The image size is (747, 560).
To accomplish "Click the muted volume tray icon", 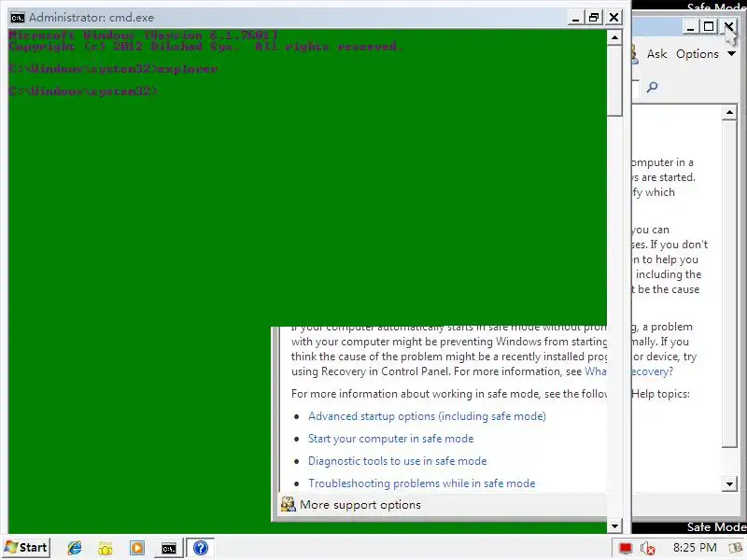I will click(648, 548).
